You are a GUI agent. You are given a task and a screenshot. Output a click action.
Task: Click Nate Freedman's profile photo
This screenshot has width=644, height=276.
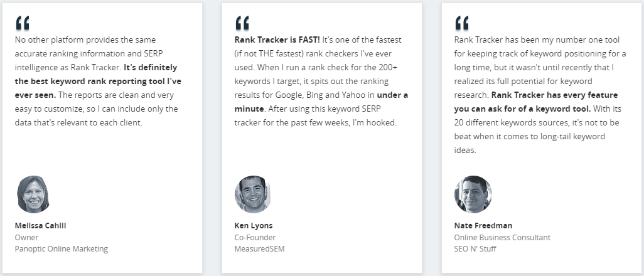[473, 194]
